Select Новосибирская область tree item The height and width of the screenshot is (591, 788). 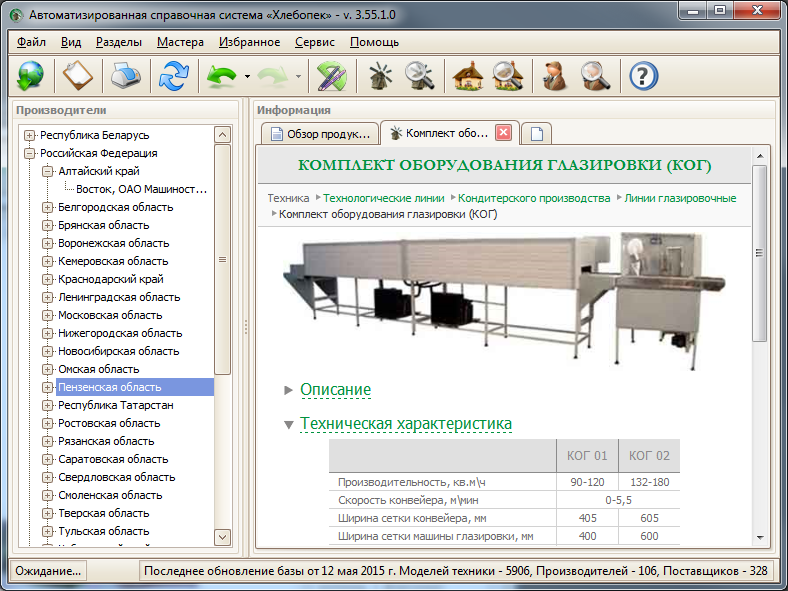(119, 351)
